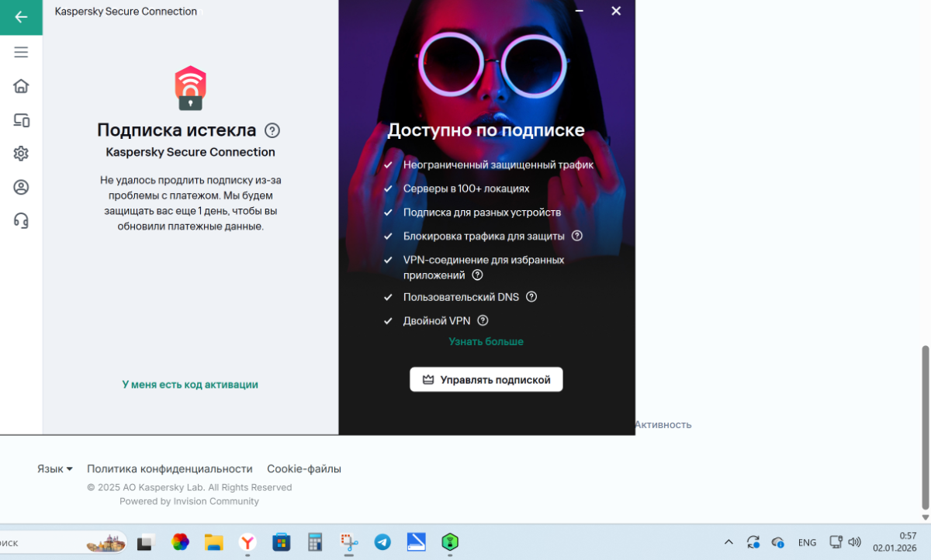Image resolution: width=931 pixels, height=560 pixels.
Task: Open the hamburger menu in the sidebar
Action: (x=21, y=52)
